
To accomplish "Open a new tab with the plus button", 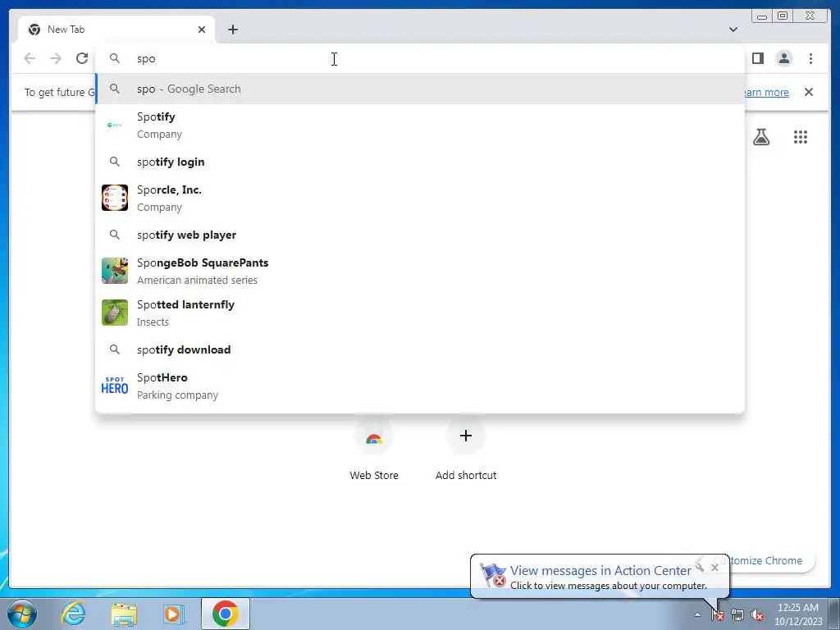I will 232,30.
